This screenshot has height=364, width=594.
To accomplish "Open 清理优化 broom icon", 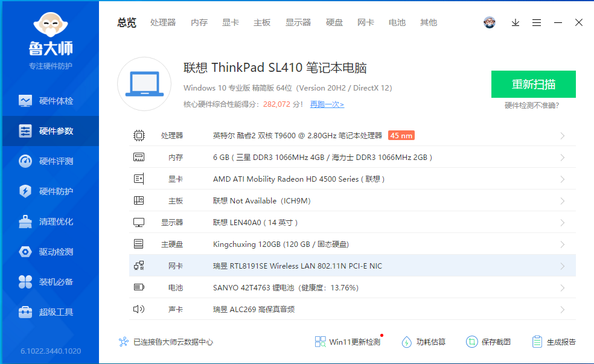I will [x=25, y=222].
